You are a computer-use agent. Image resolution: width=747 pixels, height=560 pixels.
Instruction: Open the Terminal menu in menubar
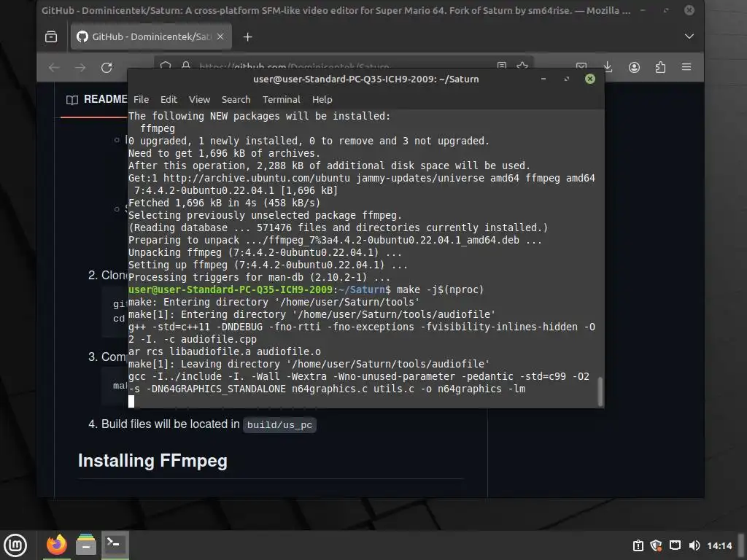[282, 99]
